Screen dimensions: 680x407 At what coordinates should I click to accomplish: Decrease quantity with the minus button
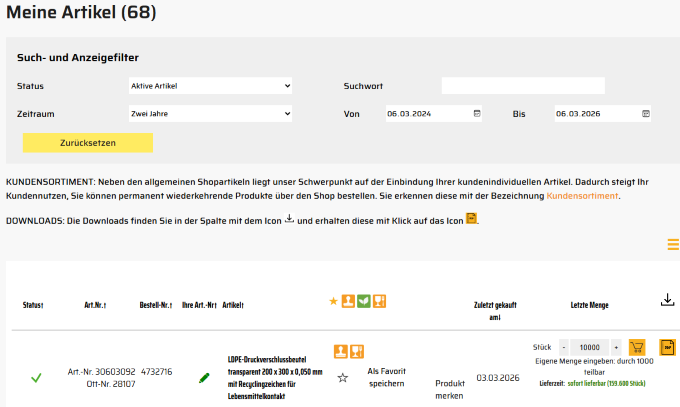(x=563, y=346)
